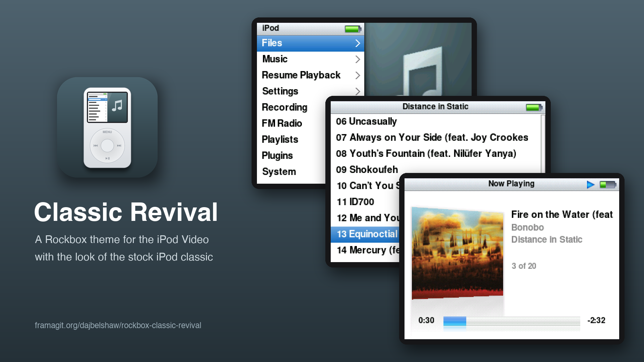Screen dimensions: 644x362
Task: Click the iPod title in menu header
Action: (270, 28)
